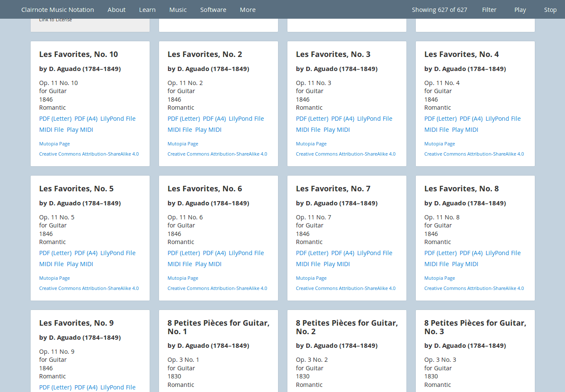Open Creative Commons license for Les Favorites No. 7
The height and width of the screenshot is (392, 565).
pyautogui.click(x=346, y=288)
